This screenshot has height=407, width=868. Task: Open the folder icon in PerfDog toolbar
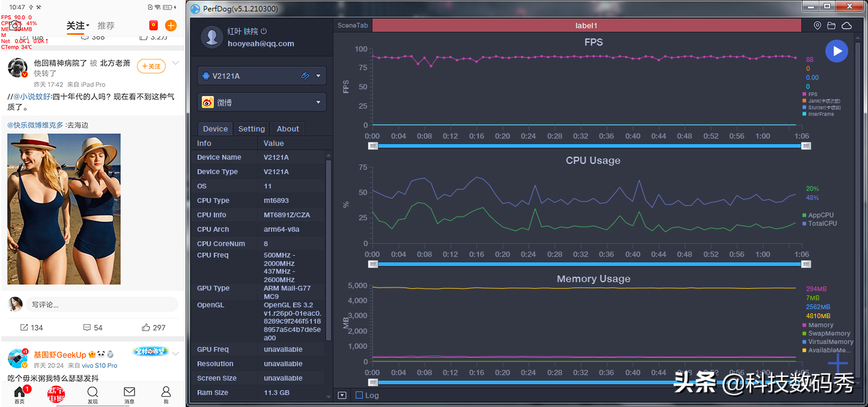(831, 26)
